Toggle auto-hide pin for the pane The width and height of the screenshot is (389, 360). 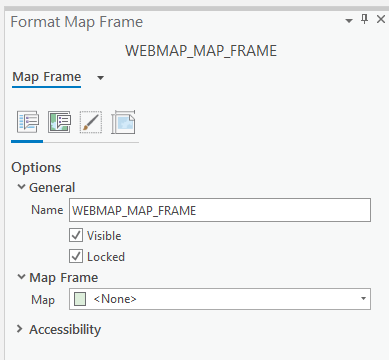(365, 19)
